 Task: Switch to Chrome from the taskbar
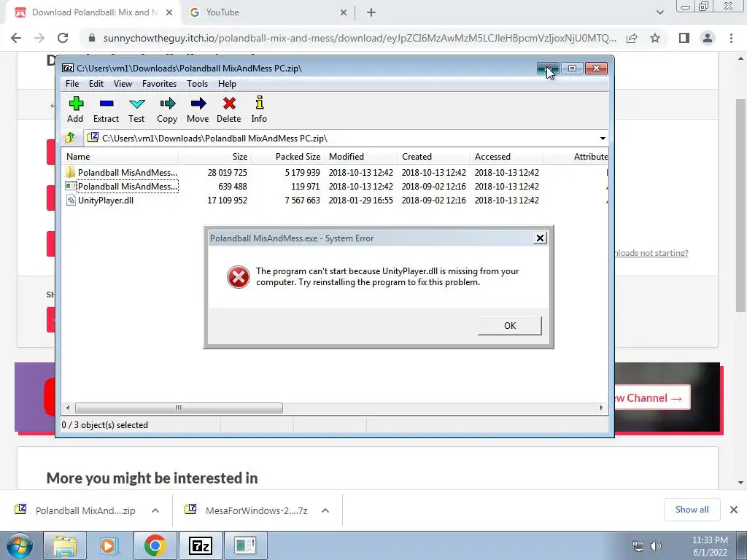(x=155, y=545)
